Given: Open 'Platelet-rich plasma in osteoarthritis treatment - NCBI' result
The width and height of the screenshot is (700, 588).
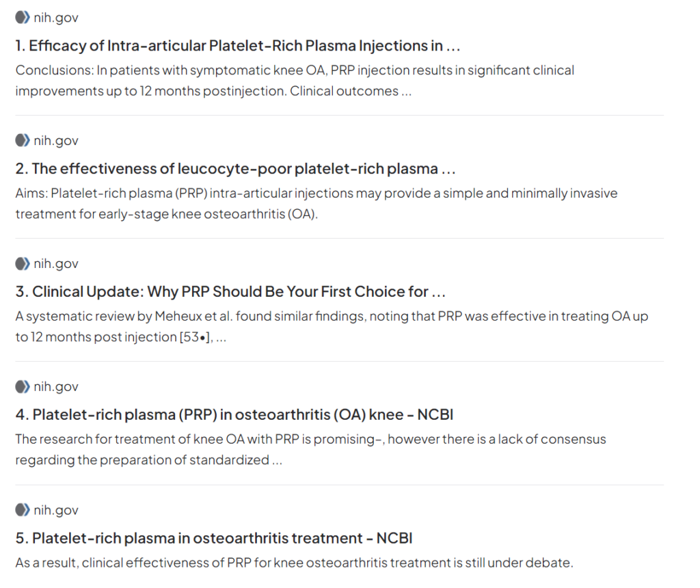Looking at the screenshot, I should click(214, 538).
